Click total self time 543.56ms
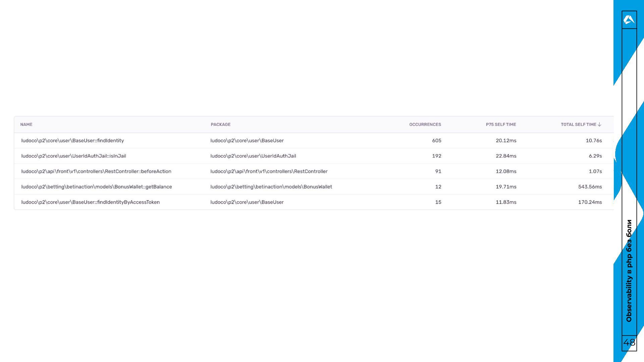 click(x=590, y=187)
